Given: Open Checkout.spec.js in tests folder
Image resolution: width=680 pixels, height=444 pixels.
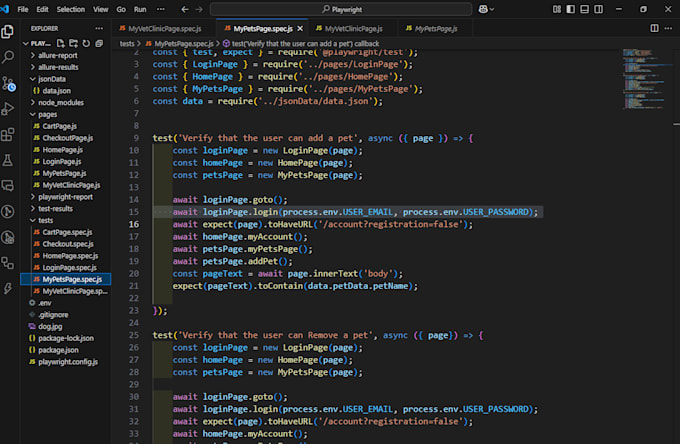Looking at the screenshot, I should coord(68,244).
